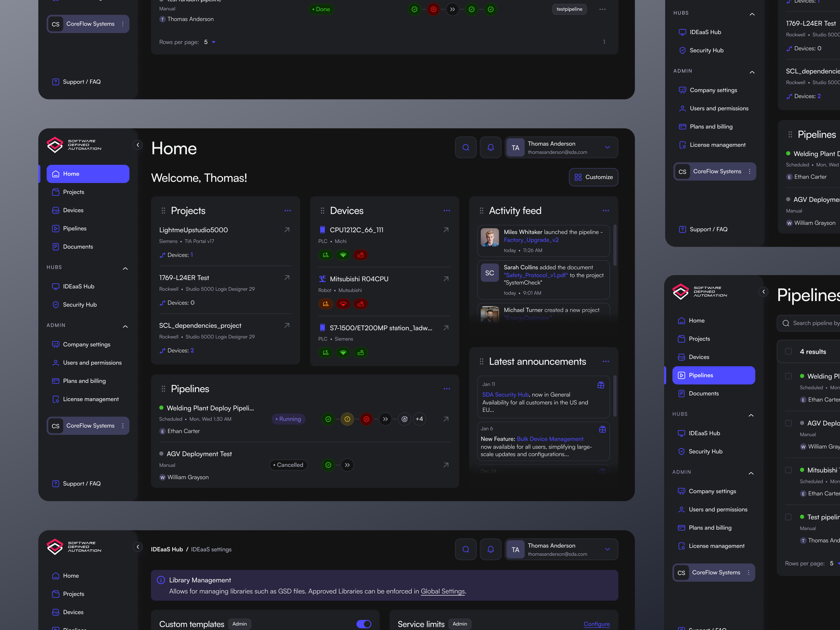Check the checkbox for the Test pipeline result
This screenshot has height=630, width=840.
pyautogui.click(x=788, y=517)
